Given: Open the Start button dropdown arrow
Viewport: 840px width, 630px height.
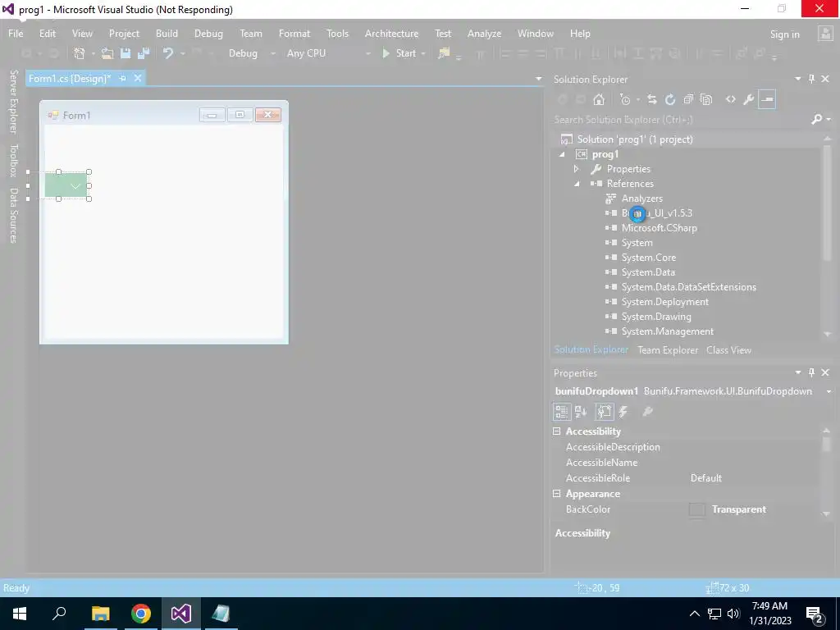Looking at the screenshot, I should pos(423,53).
